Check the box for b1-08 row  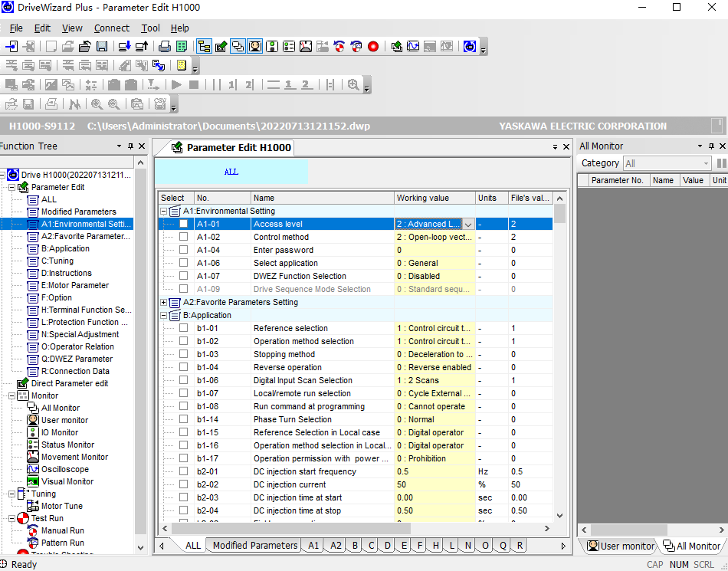coord(184,405)
